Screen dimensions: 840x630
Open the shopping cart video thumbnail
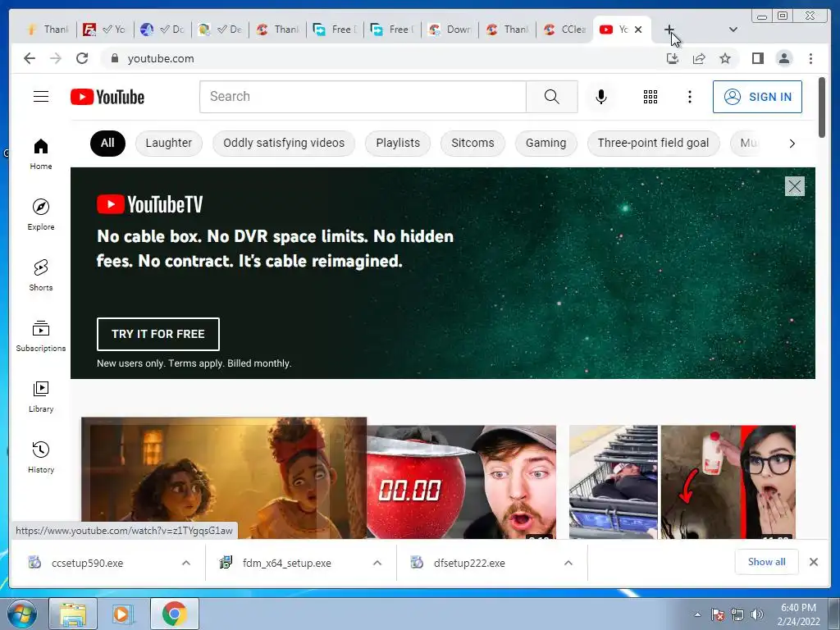tap(614, 482)
